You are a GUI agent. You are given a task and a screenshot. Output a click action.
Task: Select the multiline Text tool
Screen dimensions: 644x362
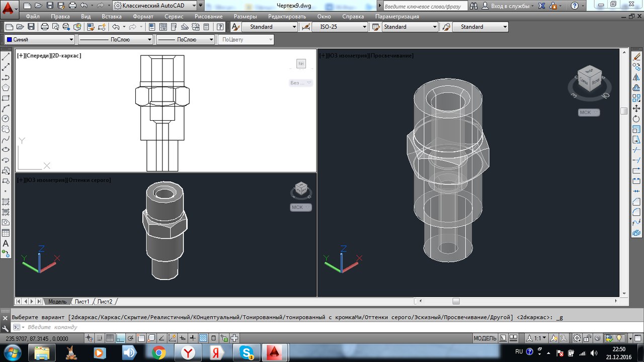pos(6,243)
